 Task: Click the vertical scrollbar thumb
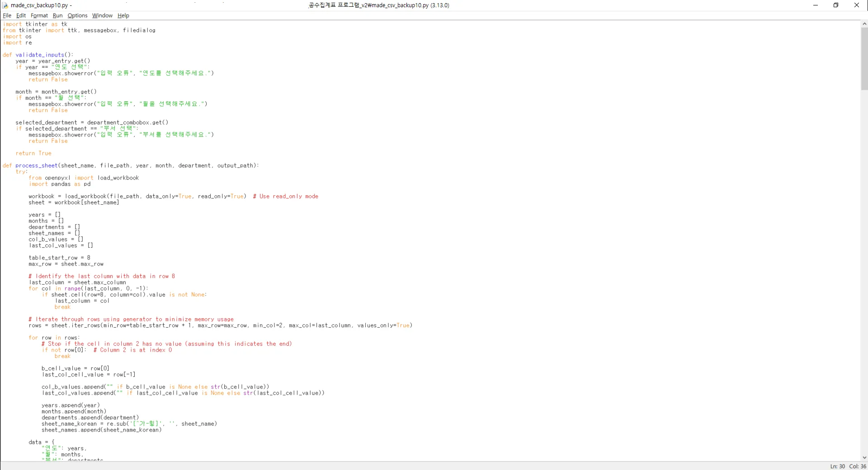coord(864,59)
